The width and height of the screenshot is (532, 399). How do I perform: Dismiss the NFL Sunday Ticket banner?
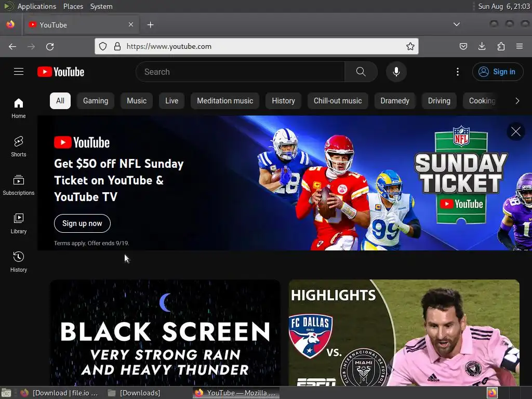tap(516, 131)
